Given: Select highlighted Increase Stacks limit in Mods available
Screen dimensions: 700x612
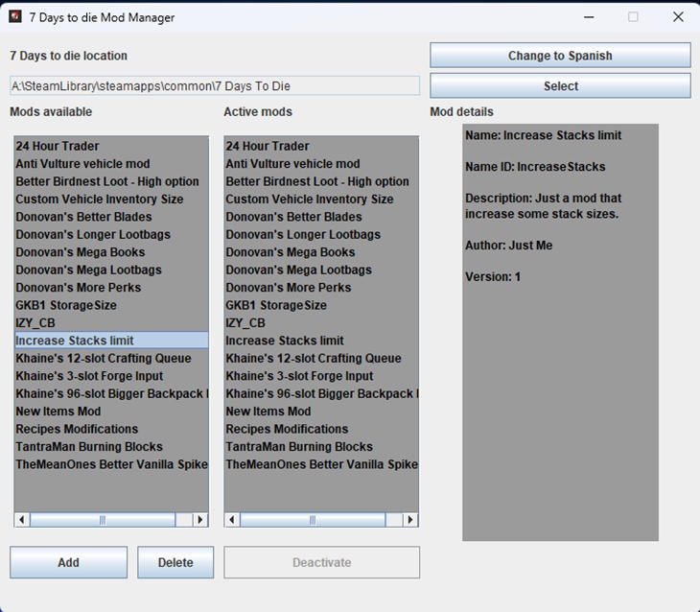Looking at the screenshot, I should coord(111,341).
